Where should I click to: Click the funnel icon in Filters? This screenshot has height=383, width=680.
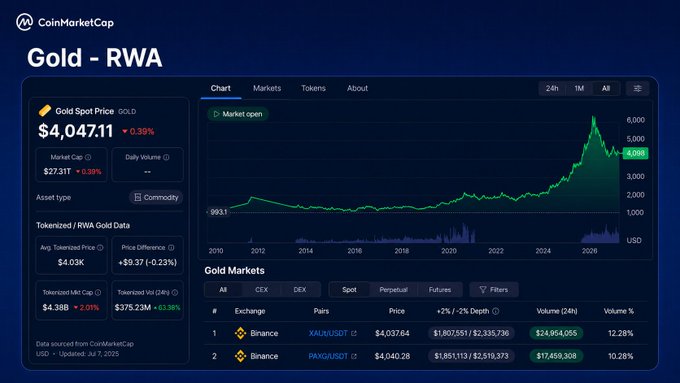tap(483, 289)
